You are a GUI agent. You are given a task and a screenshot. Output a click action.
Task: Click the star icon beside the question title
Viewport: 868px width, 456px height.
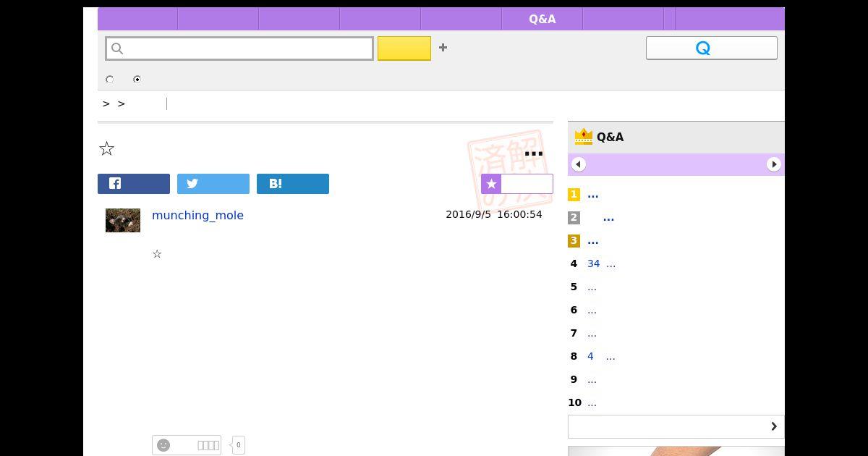pyautogui.click(x=106, y=148)
